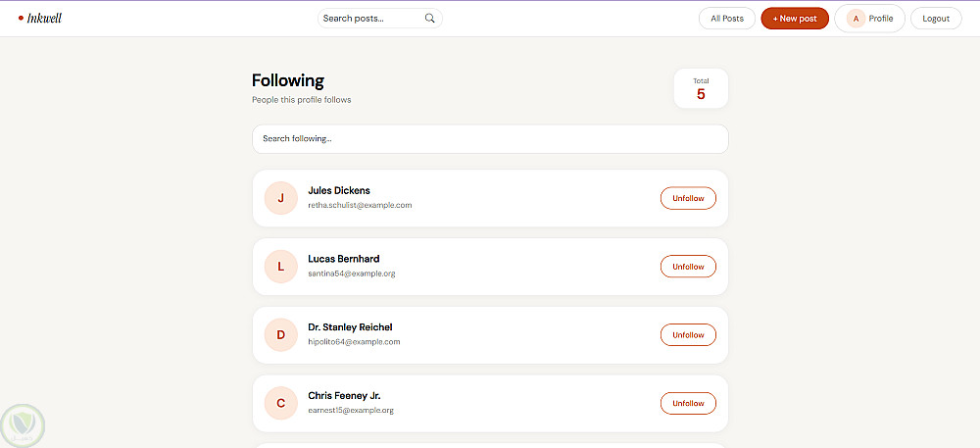The image size is (980, 448).
Task: Open Jules Dickens' name link
Action: coord(339,190)
